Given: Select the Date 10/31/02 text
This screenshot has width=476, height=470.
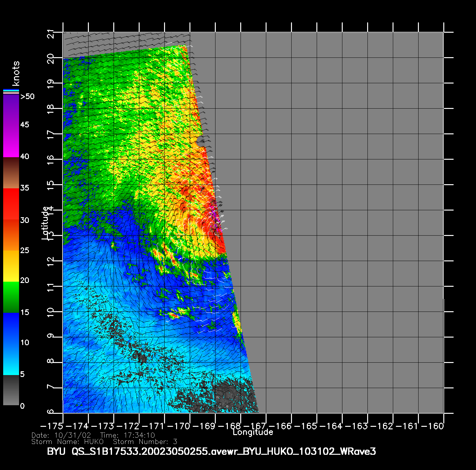Looking at the screenshot, I should pyautogui.click(x=61, y=435).
